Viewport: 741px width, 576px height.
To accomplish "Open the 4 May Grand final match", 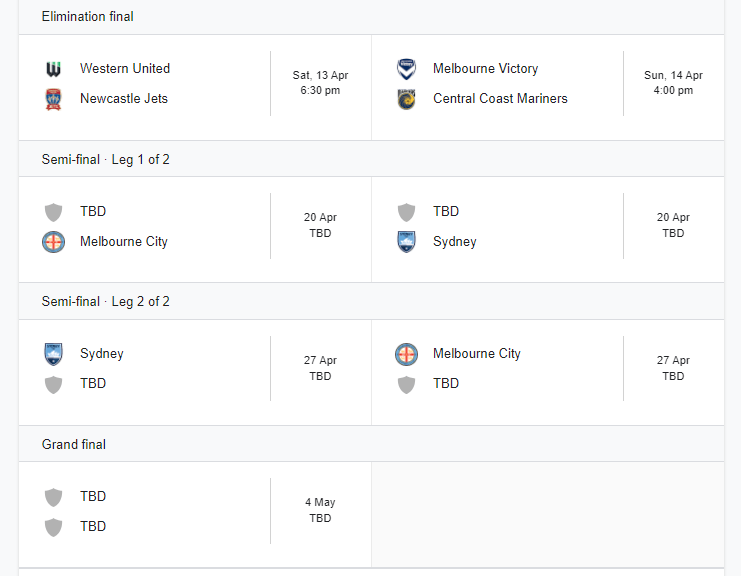I will (x=320, y=510).
